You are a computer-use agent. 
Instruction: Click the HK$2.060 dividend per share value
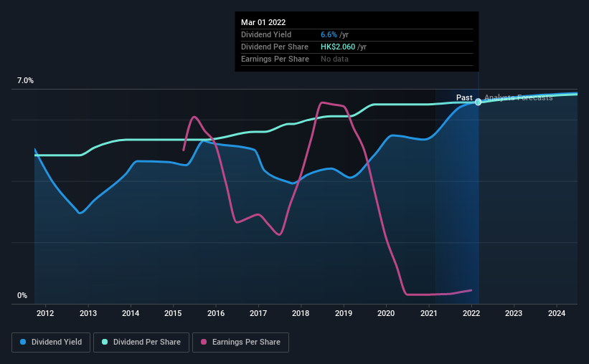click(x=338, y=47)
